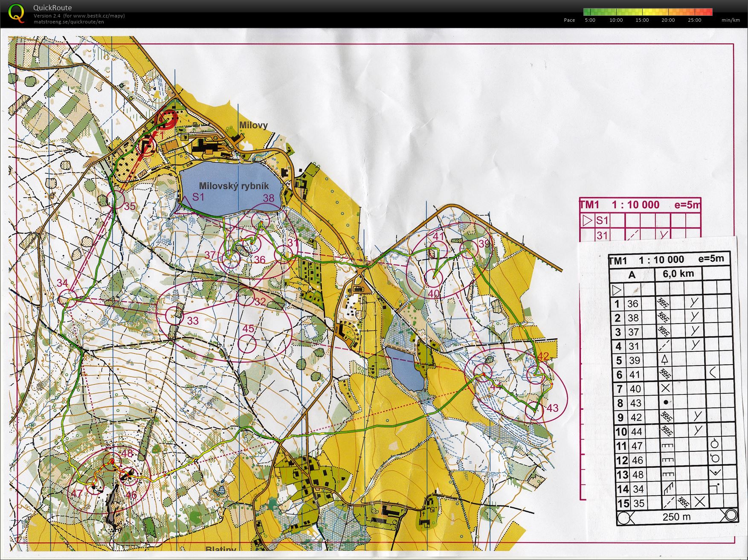The image size is (748, 560).
Task: Click control circle 38 below the pond
Action: 261,221
